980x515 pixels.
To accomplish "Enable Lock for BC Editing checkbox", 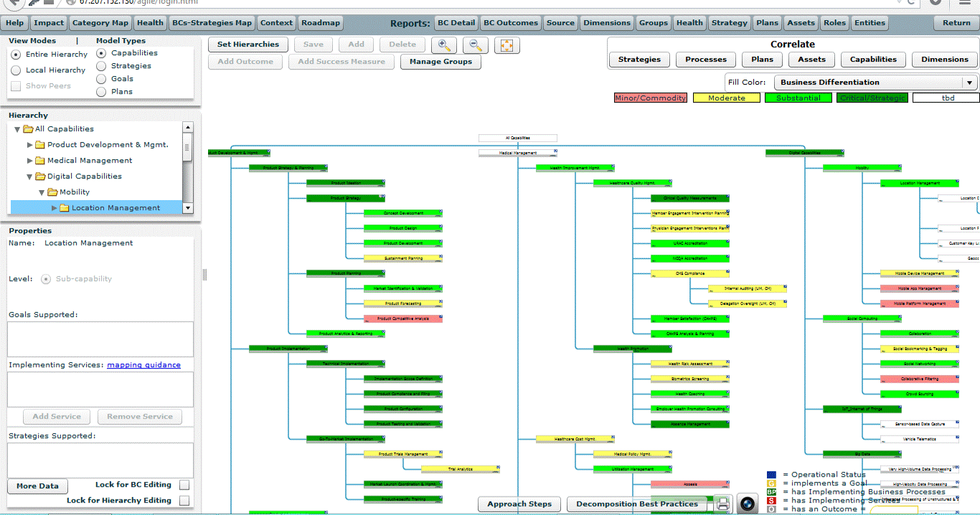I will click(184, 485).
